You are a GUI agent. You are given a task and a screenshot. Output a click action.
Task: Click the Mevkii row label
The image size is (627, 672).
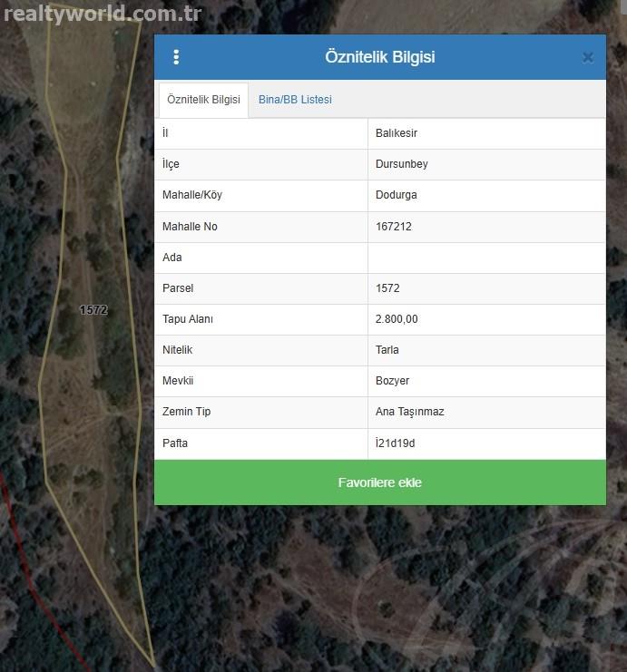(178, 381)
